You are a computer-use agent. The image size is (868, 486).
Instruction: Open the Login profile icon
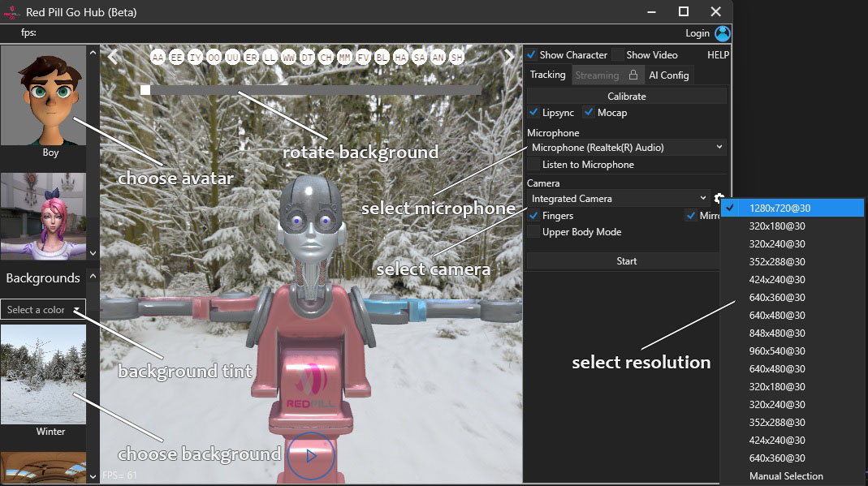pyautogui.click(x=722, y=33)
